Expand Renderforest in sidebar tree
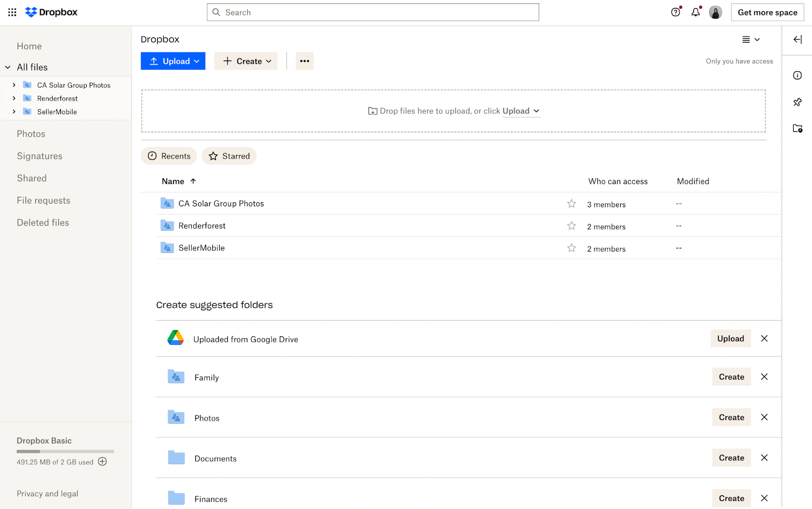The image size is (812, 509). 14,98
